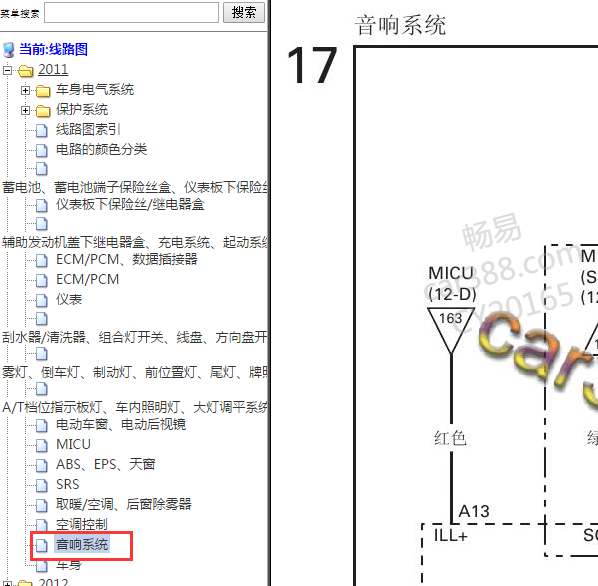Collapse the 2011 folder tree node
Screen dimensions: 598x586
tap(7, 70)
